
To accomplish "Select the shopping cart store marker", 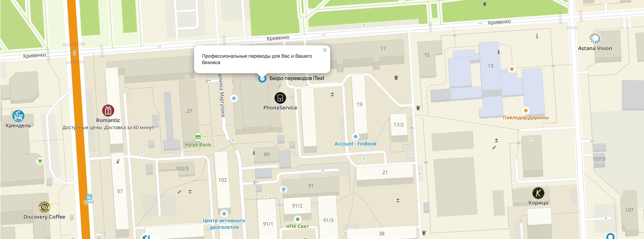I will (40, 161).
